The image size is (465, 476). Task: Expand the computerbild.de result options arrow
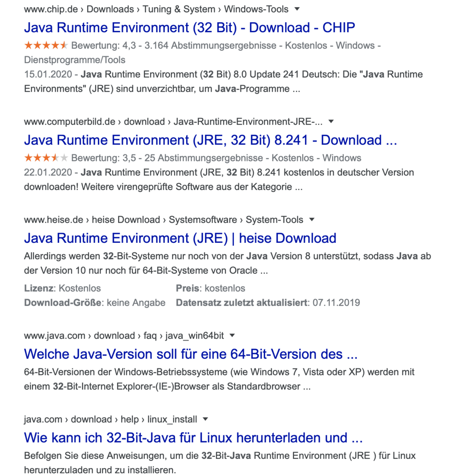tap(331, 121)
